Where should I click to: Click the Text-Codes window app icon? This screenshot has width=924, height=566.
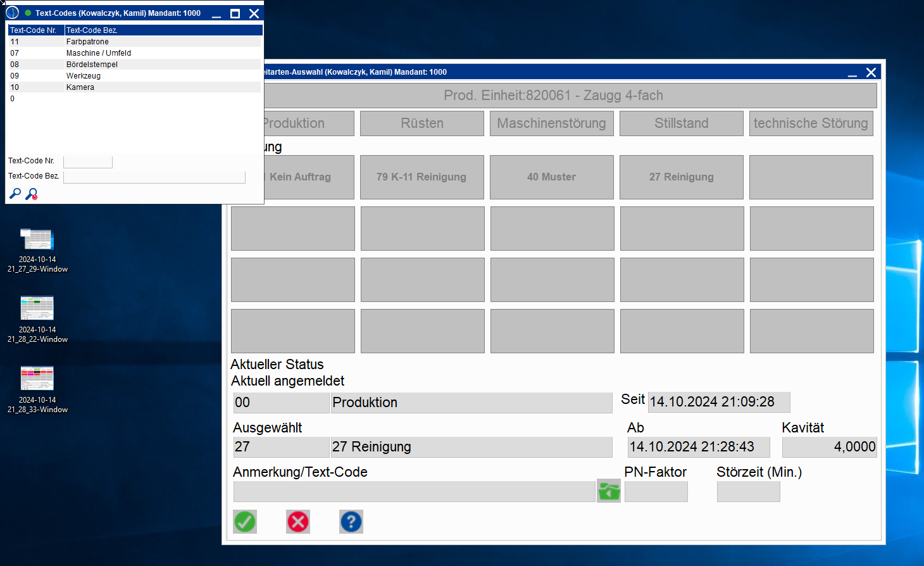click(12, 13)
